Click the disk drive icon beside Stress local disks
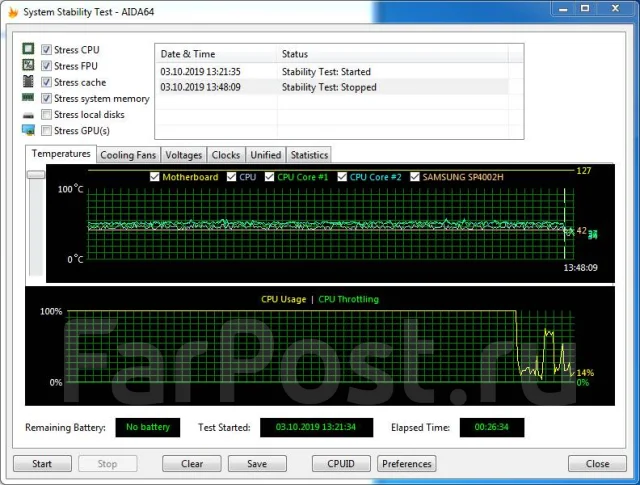Screen dimensions: 640x485 tap(28, 115)
